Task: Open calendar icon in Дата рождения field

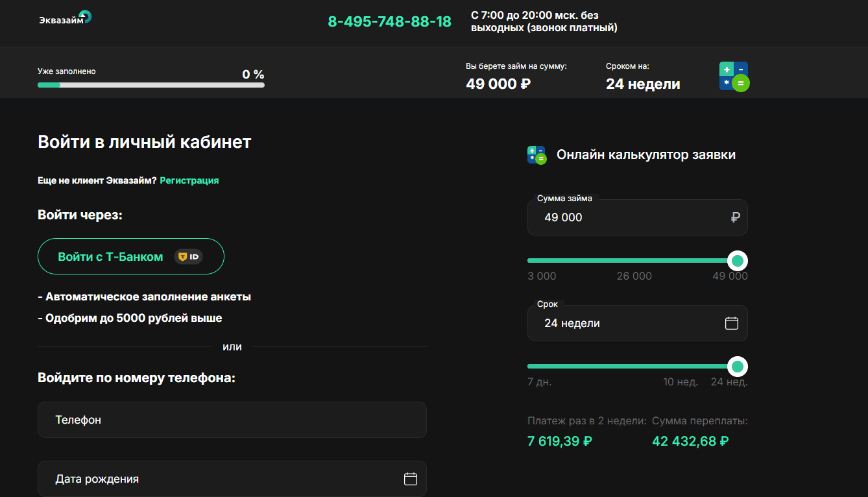Action: [x=411, y=479]
